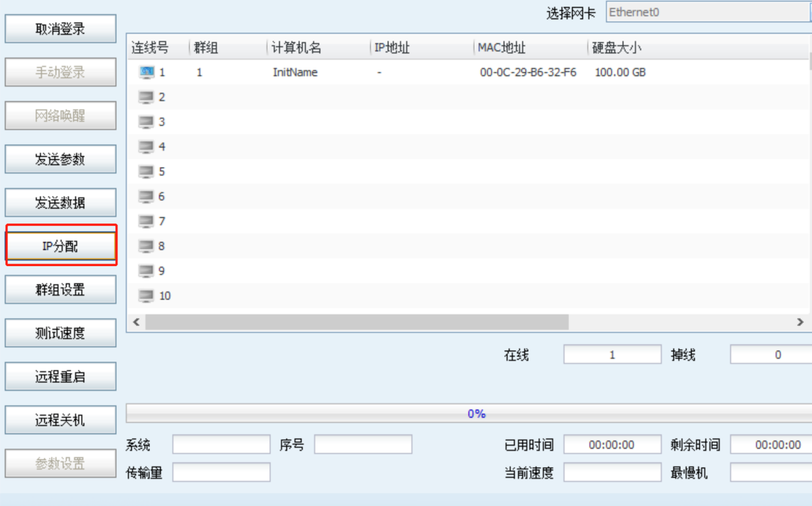The image size is (812, 506).
Task: Click the computer icon for connection 3
Action: [x=146, y=122]
